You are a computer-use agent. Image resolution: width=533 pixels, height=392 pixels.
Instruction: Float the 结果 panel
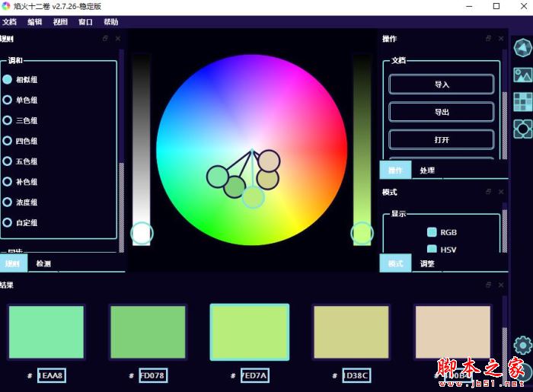point(489,285)
